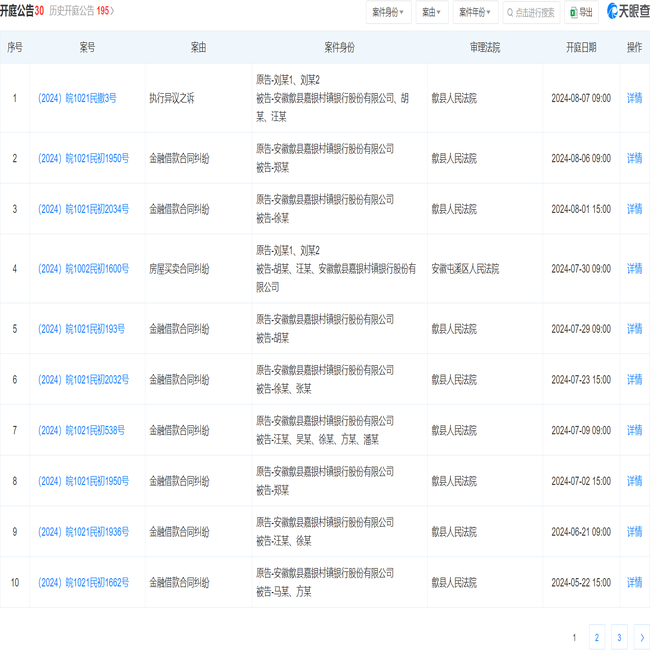
Task: Click 详情 for row 4
Action: tap(634, 269)
